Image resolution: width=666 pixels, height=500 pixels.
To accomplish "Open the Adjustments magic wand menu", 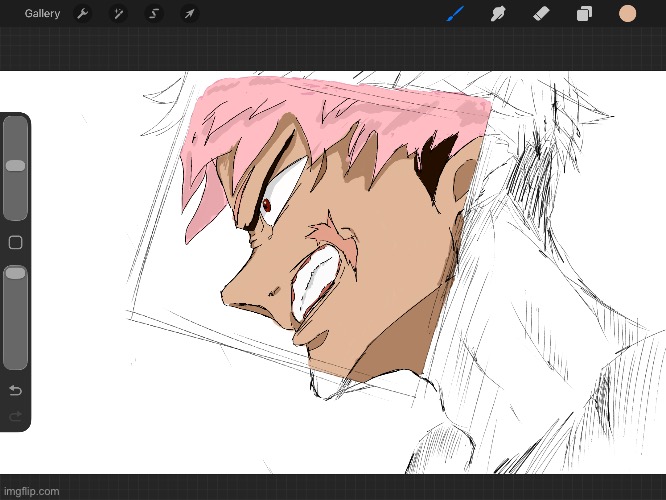I will click(x=118, y=14).
